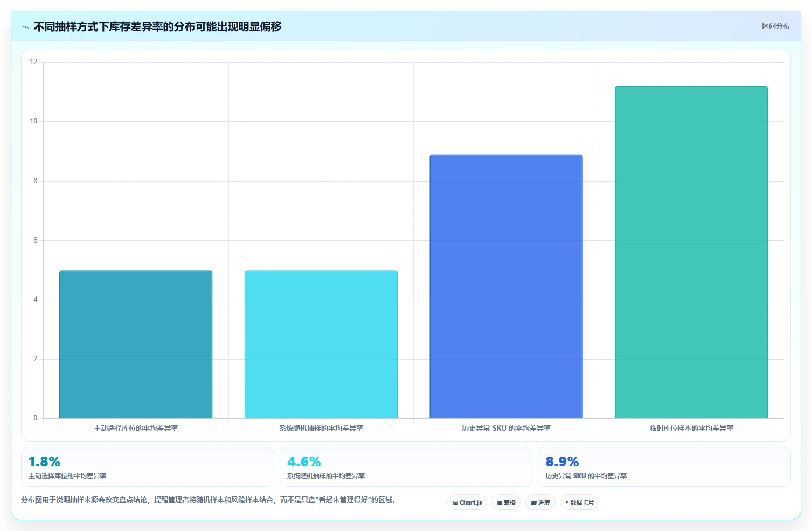
Task: Click the footnote starting with 分布图用于说明
Action: [x=210, y=500]
